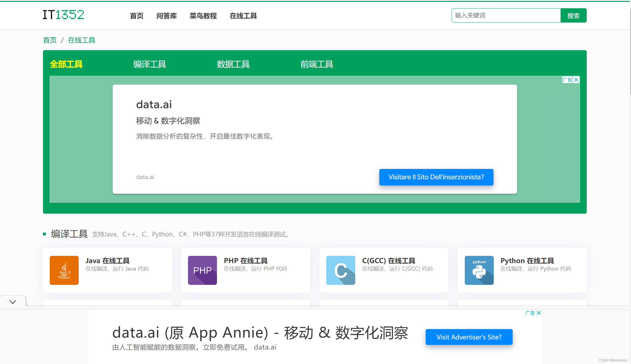Click the 搜索 search button
Image resolution: width=631 pixels, height=364 pixels.
click(574, 16)
